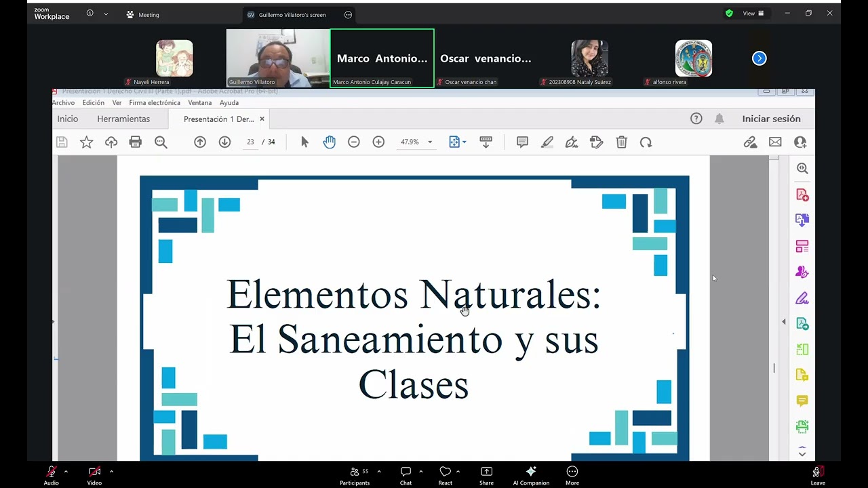
Task: Click the purple fill and sign pen icon
Action: point(802,298)
